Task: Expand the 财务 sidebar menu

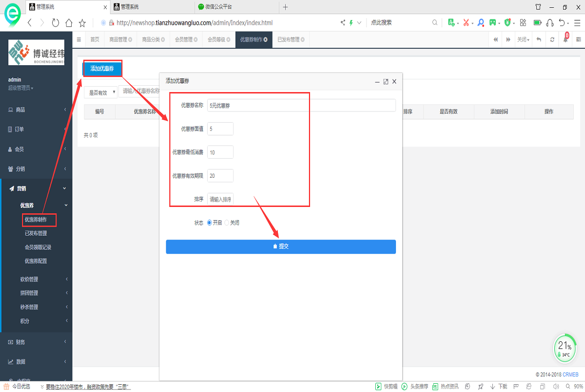Action: pyautogui.click(x=36, y=342)
